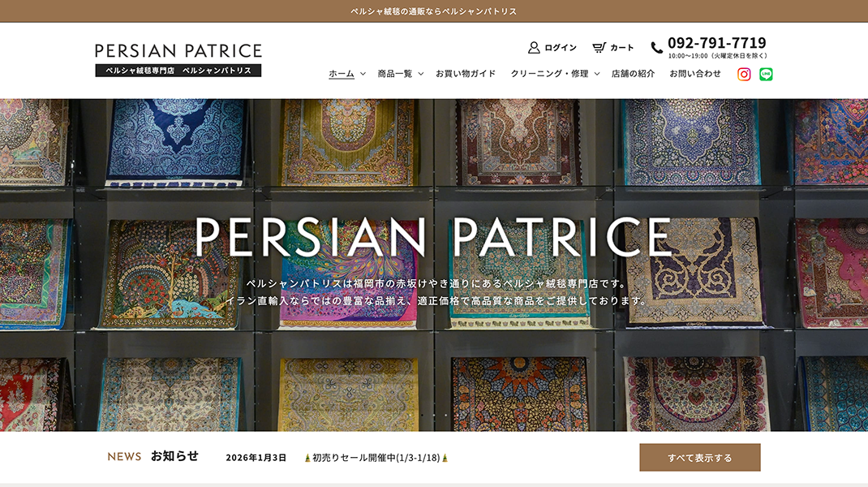Image resolution: width=868 pixels, height=487 pixels.
Task: Click the phone handset icon
Action: point(657,48)
